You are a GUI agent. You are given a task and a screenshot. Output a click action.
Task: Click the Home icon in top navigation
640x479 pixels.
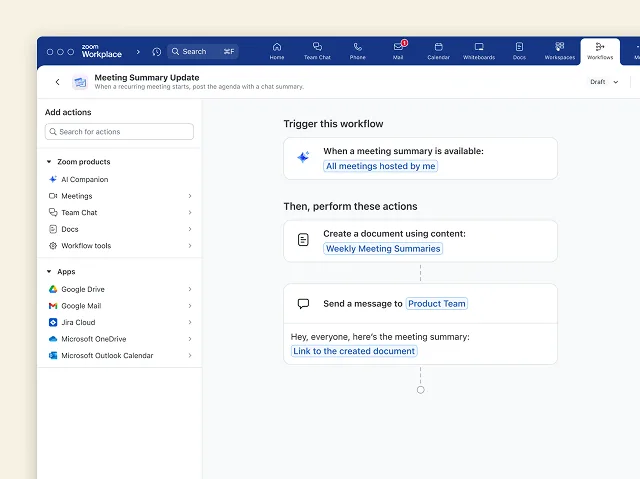coord(277,50)
